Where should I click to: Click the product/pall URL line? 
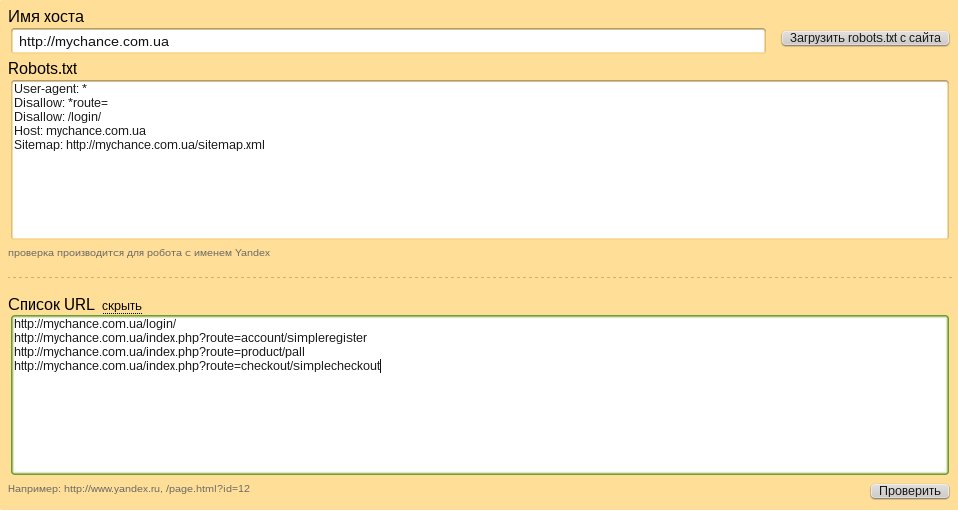(159, 352)
